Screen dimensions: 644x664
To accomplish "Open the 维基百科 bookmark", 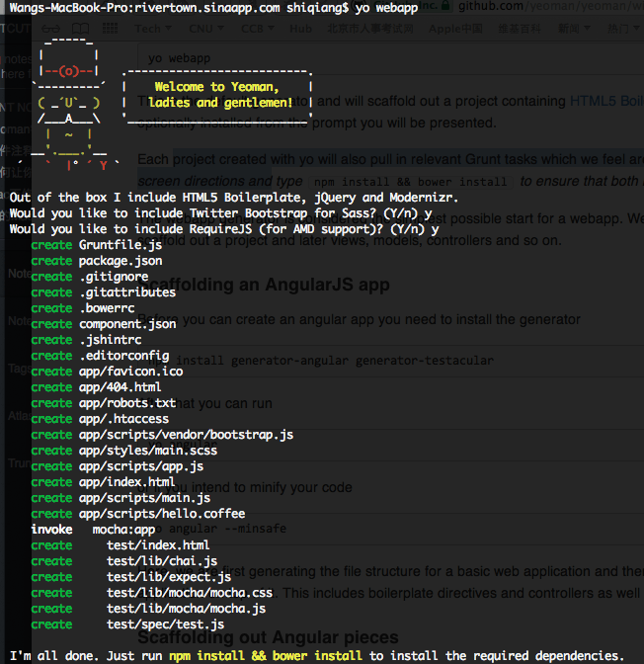I will pyautogui.click(x=520, y=29).
